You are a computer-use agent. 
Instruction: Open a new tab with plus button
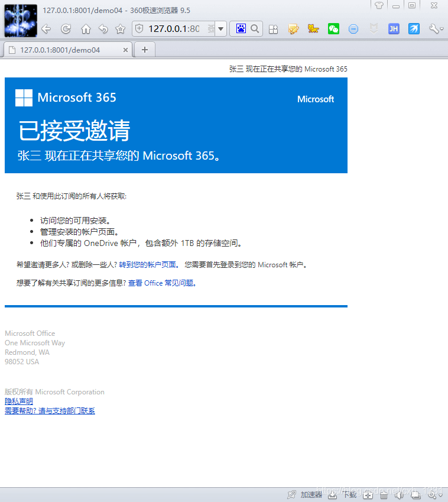[145, 50]
